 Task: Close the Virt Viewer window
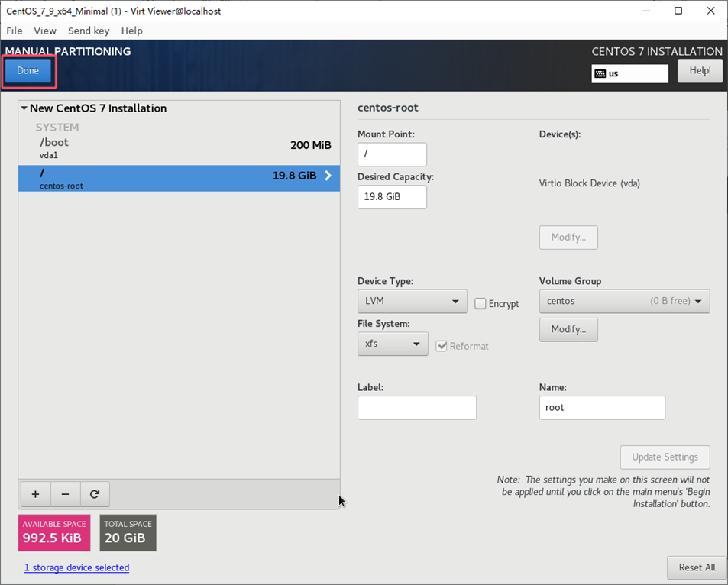pyautogui.click(x=711, y=11)
